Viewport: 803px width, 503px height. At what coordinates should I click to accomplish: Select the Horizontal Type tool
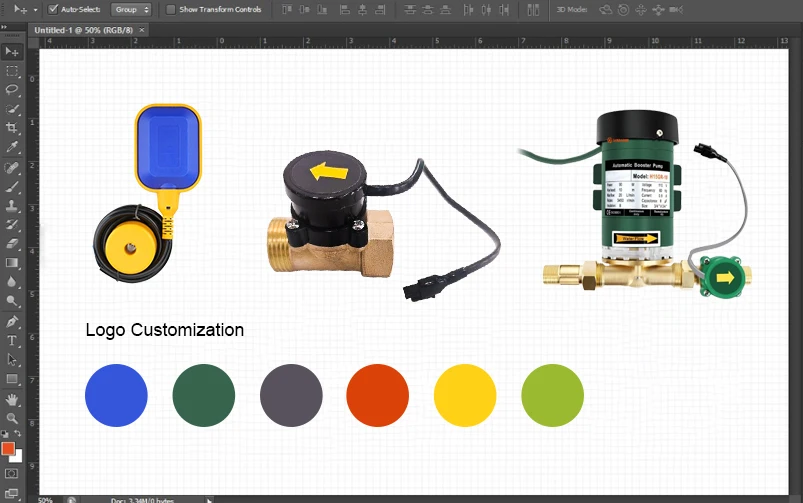pyautogui.click(x=12, y=341)
